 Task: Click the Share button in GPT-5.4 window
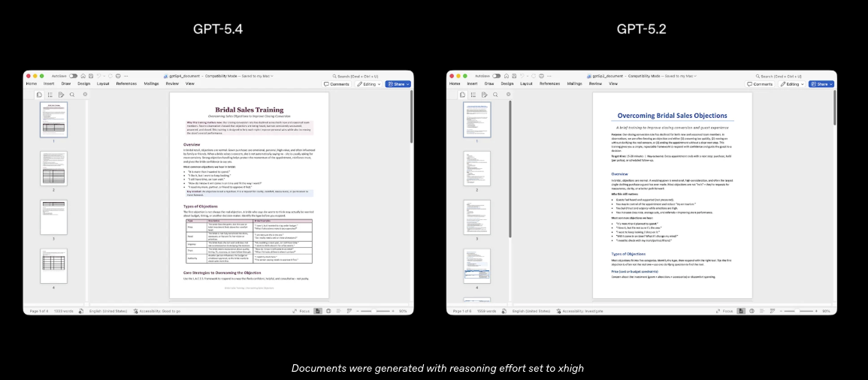pos(398,84)
